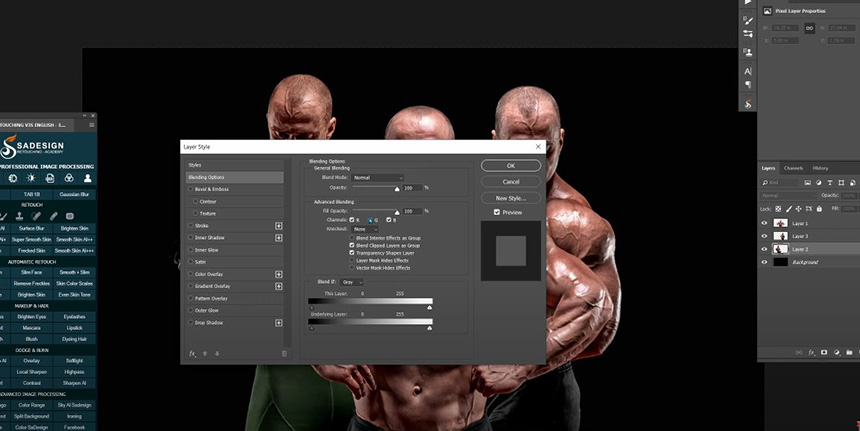
Task: Enable Blend Interior Effects as Group
Action: (352, 238)
